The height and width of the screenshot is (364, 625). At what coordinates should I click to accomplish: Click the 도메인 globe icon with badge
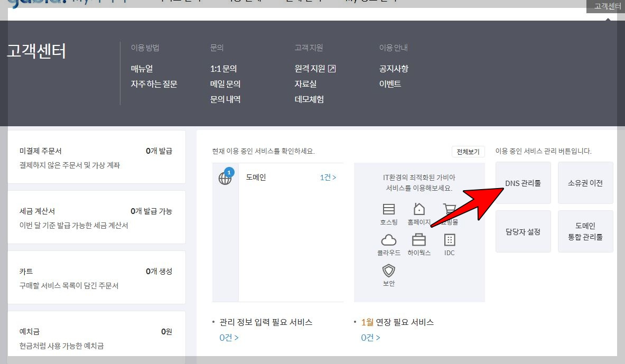226,178
